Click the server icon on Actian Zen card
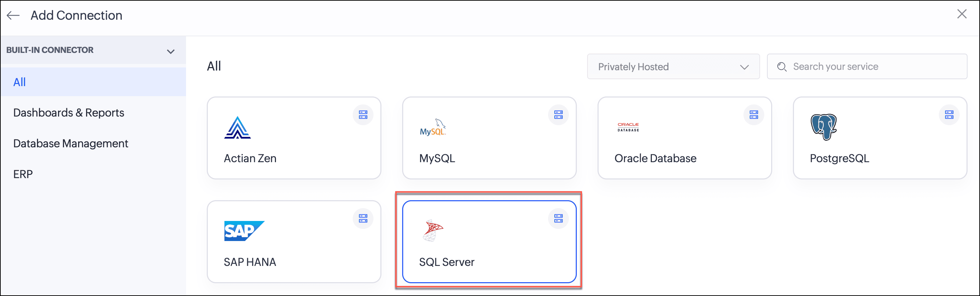Screen dimensions: 980x296 [x=363, y=114]
